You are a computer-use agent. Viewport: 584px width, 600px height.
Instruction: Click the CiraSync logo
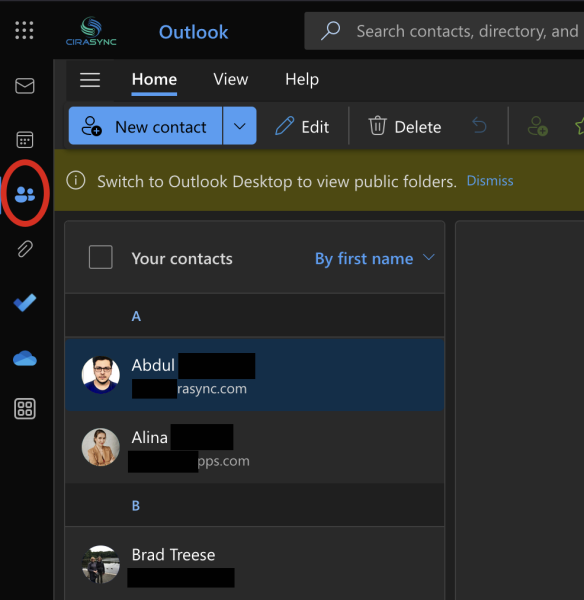(91, 31)
